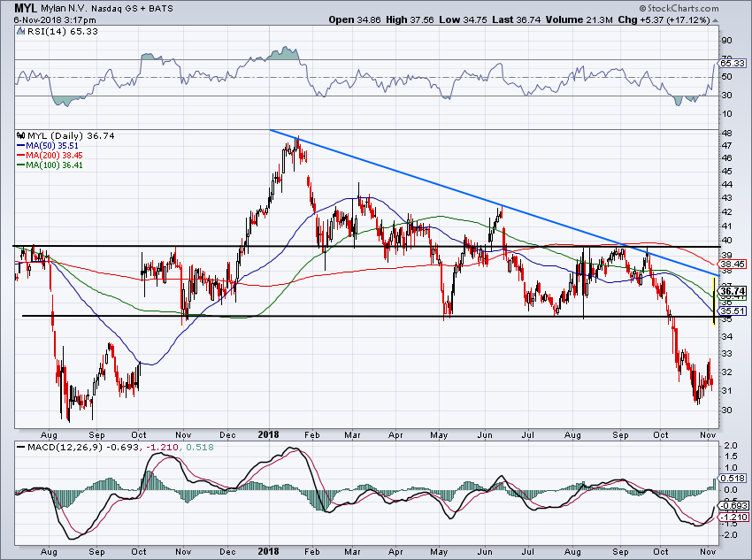752x560 pixels.
Task: Click the RSI indicator icon beside RSI(14)
Action: [20, 32]
